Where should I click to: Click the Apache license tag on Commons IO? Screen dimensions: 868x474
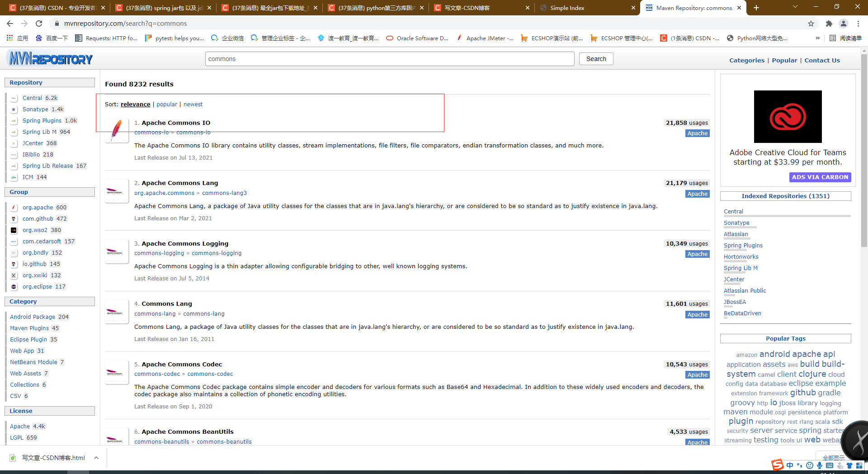(x=697, y=133)
